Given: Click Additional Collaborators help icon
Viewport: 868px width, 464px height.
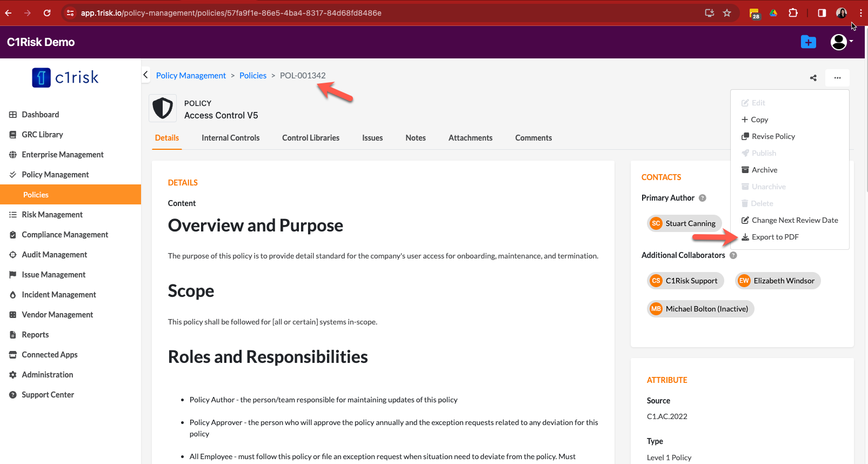Looking at the screenshot, I should click(733, 255).
